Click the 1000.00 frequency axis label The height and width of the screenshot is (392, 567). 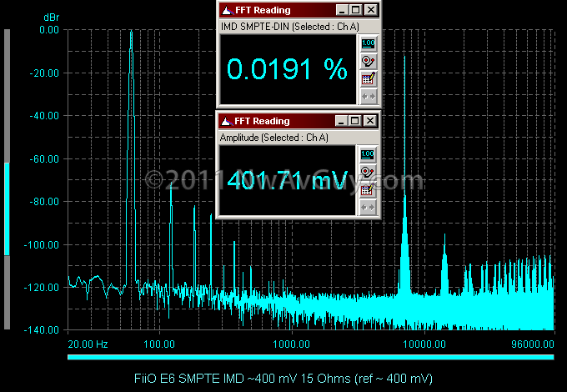point(292,344)
